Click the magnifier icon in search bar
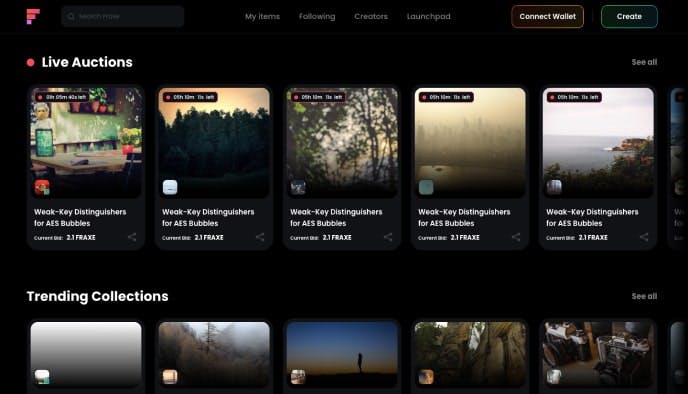The width and height of the screenshot is (688, 394). [x=71, y=17]
